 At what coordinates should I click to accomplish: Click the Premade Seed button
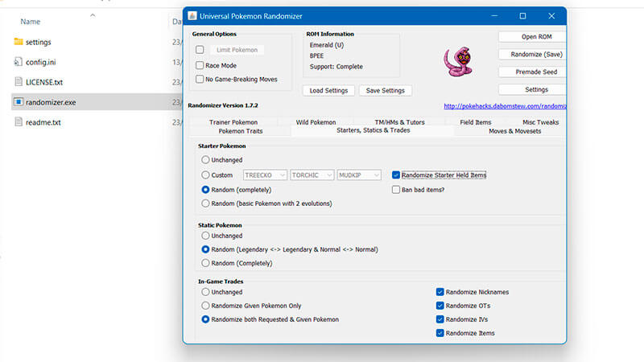[x=532, y=72]
